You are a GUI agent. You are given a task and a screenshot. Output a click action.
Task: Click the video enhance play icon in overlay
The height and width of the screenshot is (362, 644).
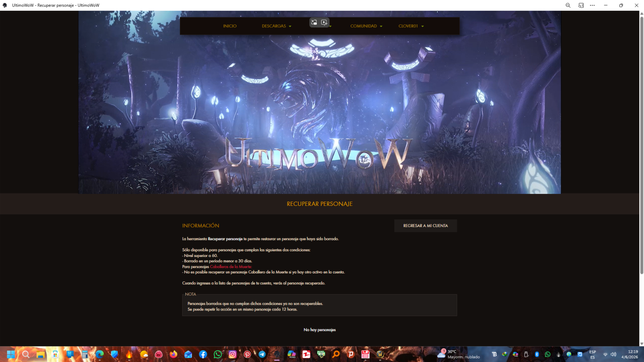tap(324, 23)
